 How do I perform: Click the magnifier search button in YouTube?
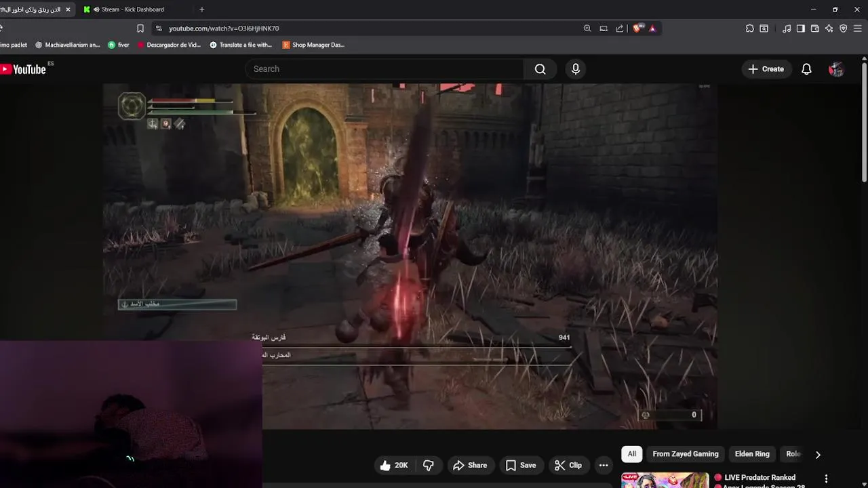click(x=540, y=69)
